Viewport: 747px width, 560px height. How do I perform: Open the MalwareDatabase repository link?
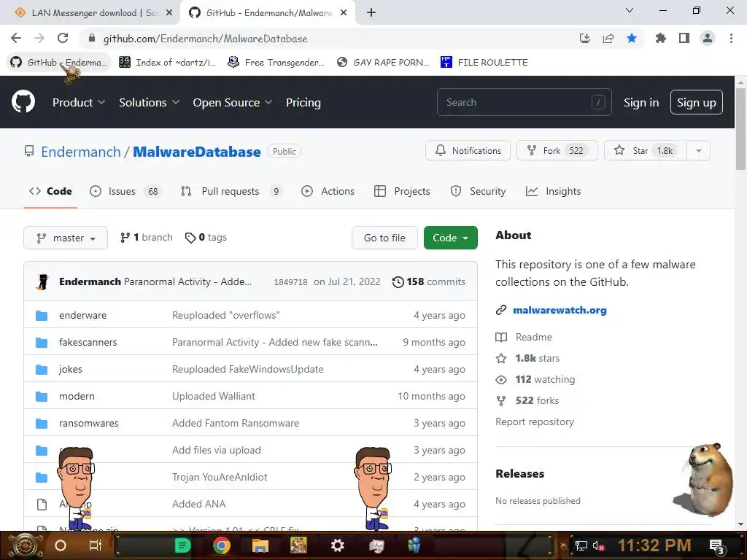coord(197,152)
